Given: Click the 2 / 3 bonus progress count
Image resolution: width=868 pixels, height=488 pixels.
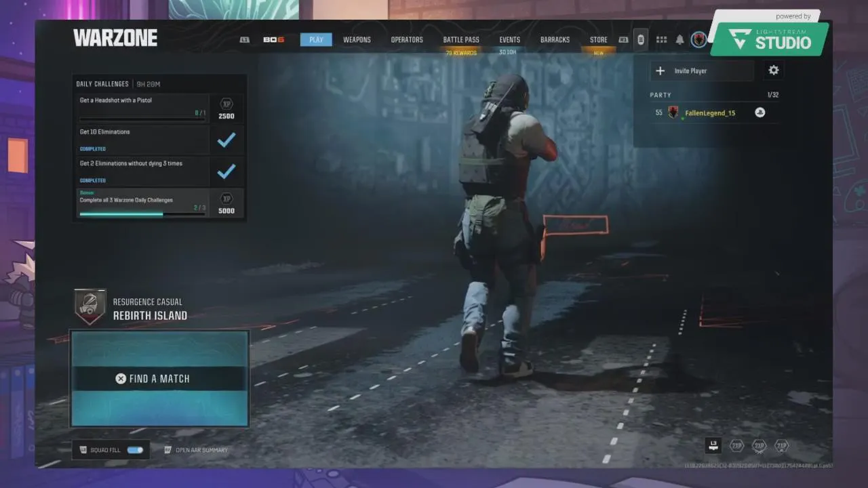Looking at the screenshot, I should click(x=199, y=207).
